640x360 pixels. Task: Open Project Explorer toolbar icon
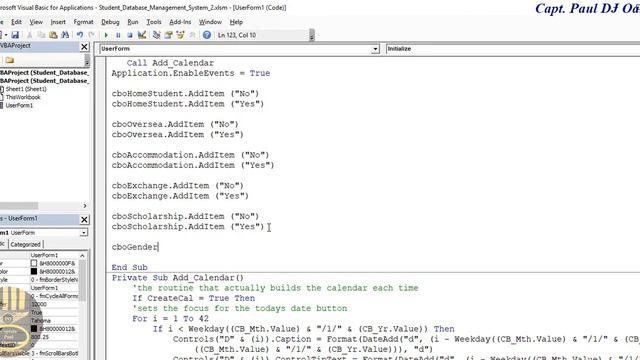point(156,35)
